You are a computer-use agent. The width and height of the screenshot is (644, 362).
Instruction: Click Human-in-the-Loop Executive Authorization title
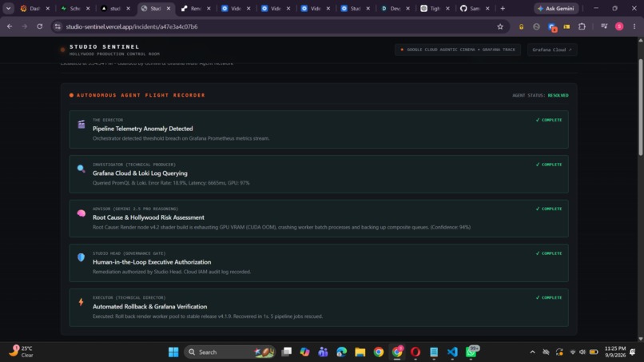[x=152, y=262]
